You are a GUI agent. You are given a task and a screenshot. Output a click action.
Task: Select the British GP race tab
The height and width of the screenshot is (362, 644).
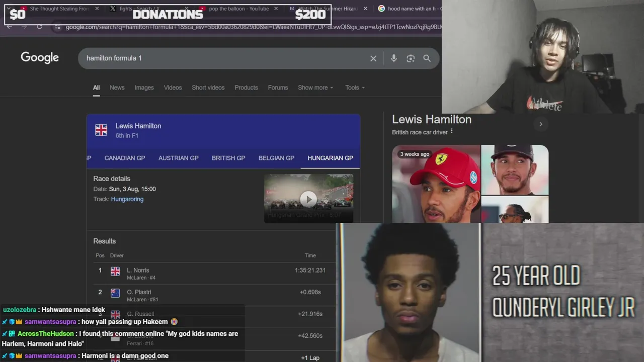[228, 158]
